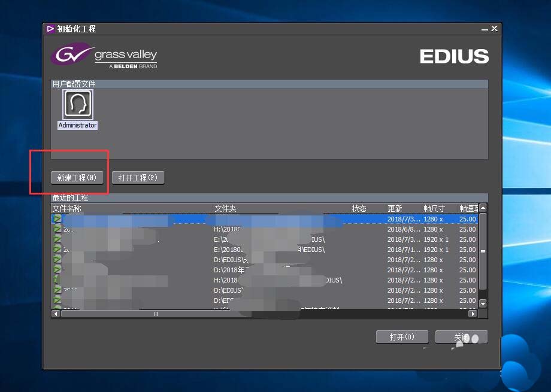
Task: Select the project updated 2018/7/1
Action: [x=265, y=250]
